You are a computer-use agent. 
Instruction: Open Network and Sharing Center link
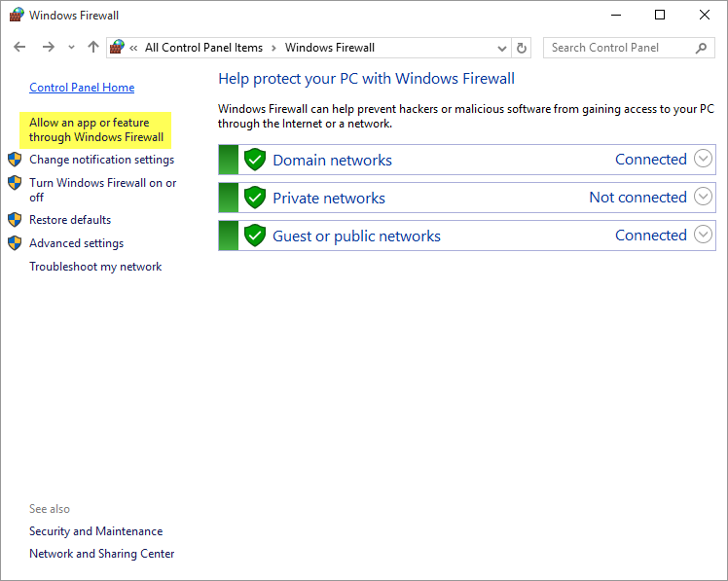click(x=101, y=554)
